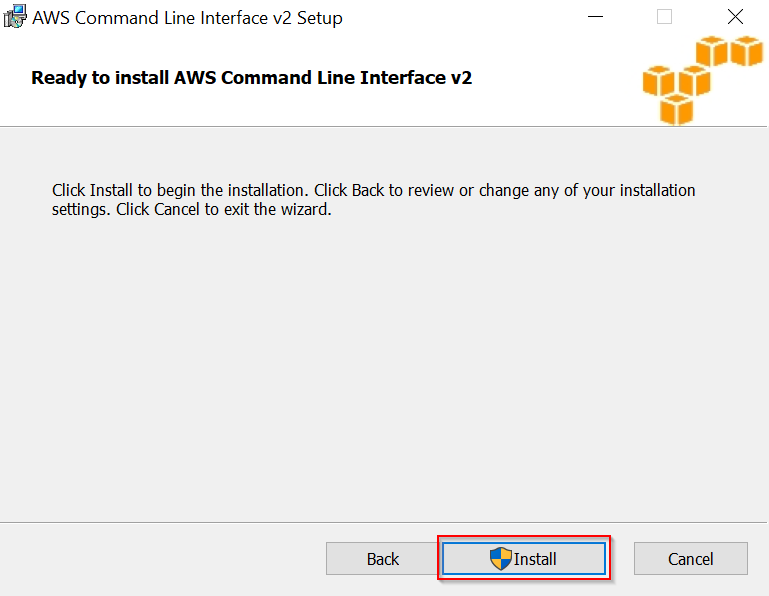Click the sentence 'Click Install to begin the installation'
Viewport: 769px width, 596px height.
pyautogui.click(x=180, y=190)
